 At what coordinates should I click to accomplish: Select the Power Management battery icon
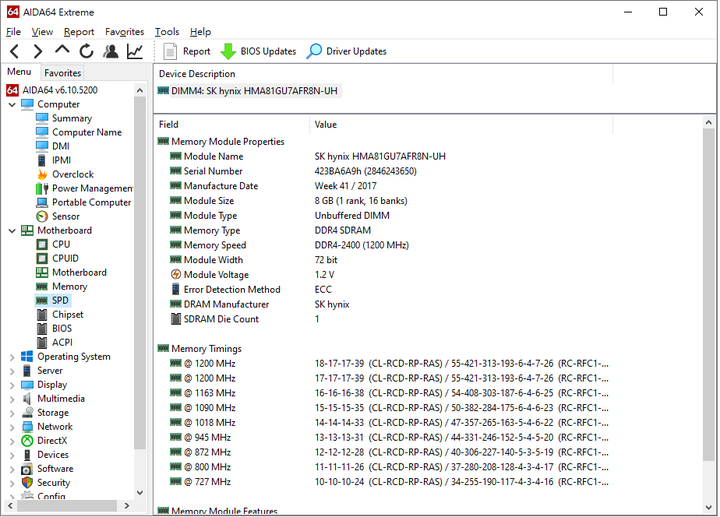(42, 188)
